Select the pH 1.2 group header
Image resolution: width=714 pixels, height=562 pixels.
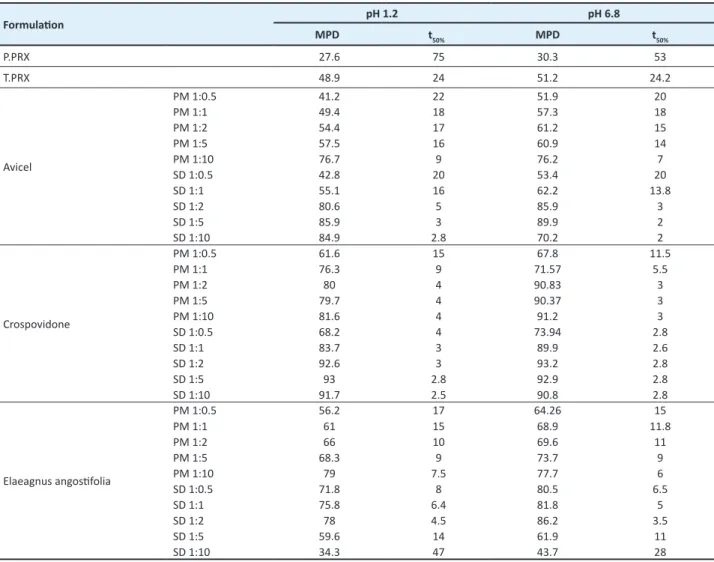click(x=382, y=14)
